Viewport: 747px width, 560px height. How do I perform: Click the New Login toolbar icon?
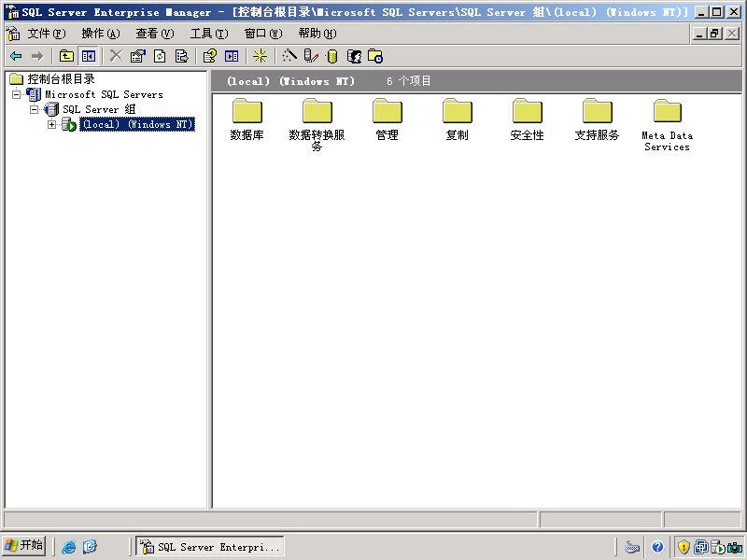354,56
